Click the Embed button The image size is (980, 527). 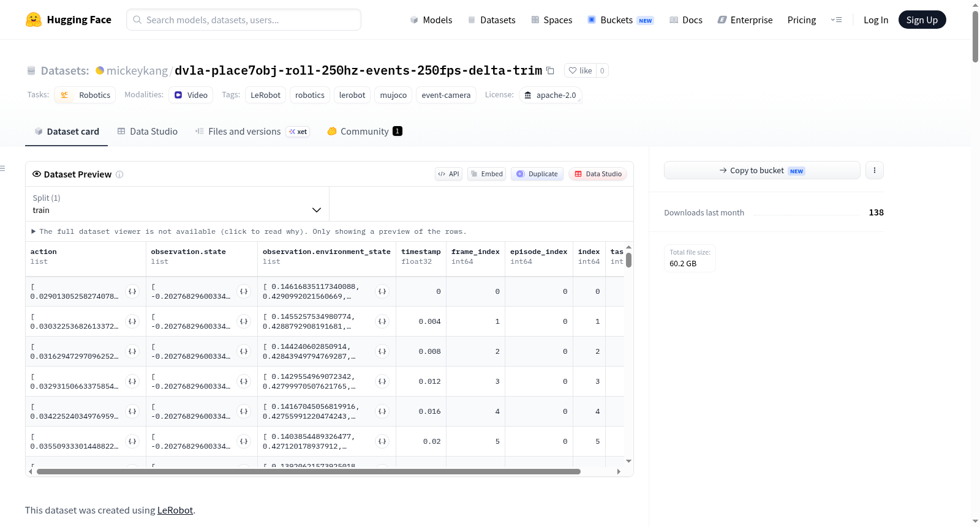coord(487,174)
